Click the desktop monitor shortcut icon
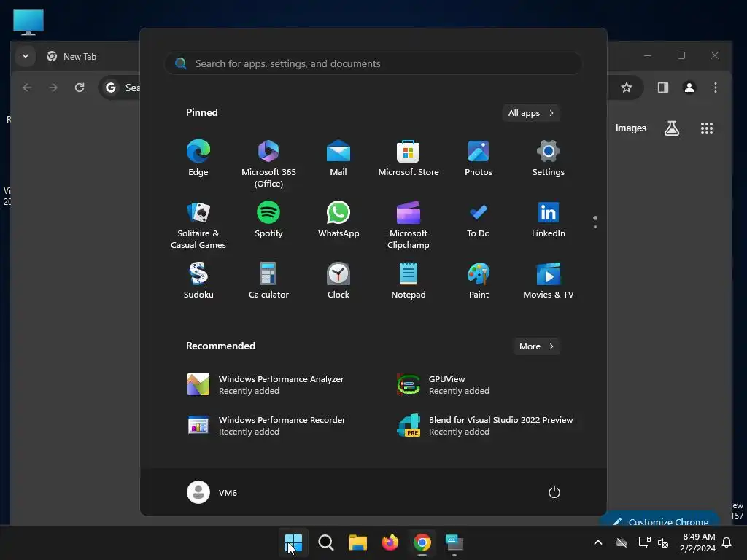The height and width of the screenshot is (560, 747). click(28, 22)
